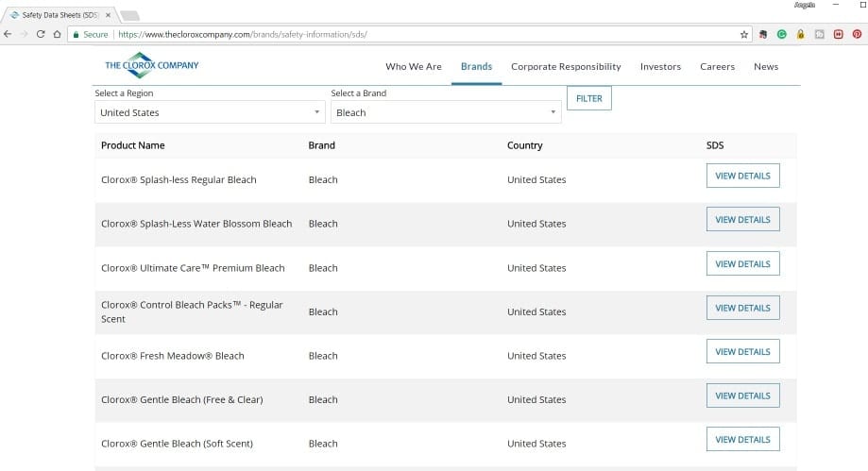
Task: Click the red square extension icon
Action: (x=838, y=34)
